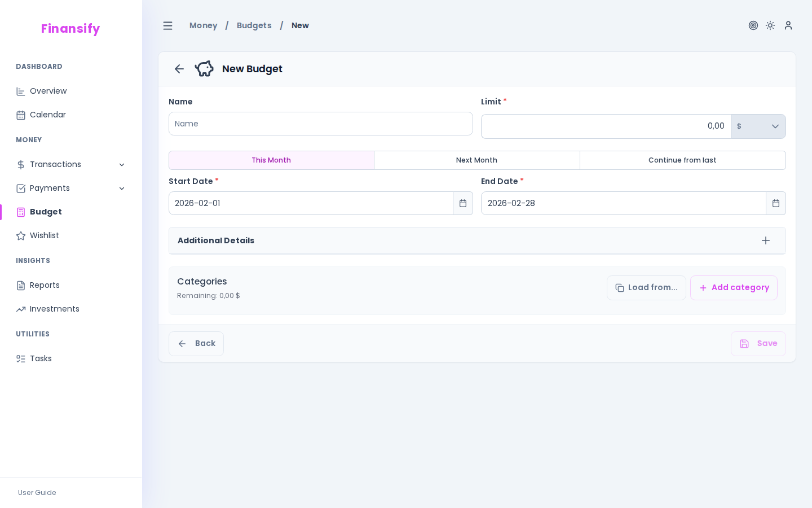Click the Add category button
Image resolution: width=812 pixels, height=508 pixels.
pos(734,288)
